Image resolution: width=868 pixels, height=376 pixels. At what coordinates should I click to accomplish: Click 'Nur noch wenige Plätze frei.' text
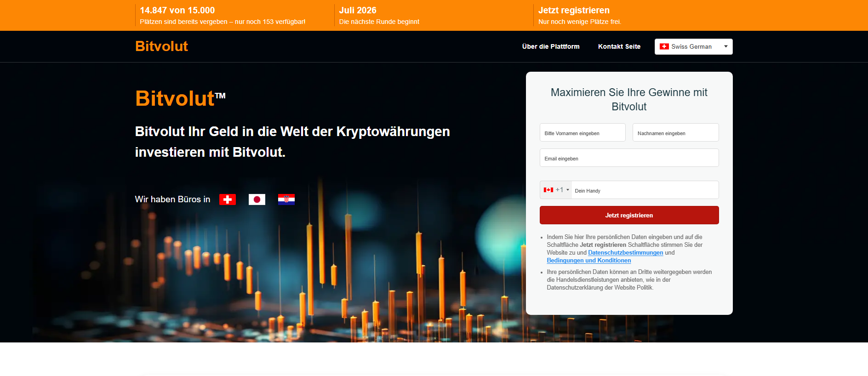(580, 22)
